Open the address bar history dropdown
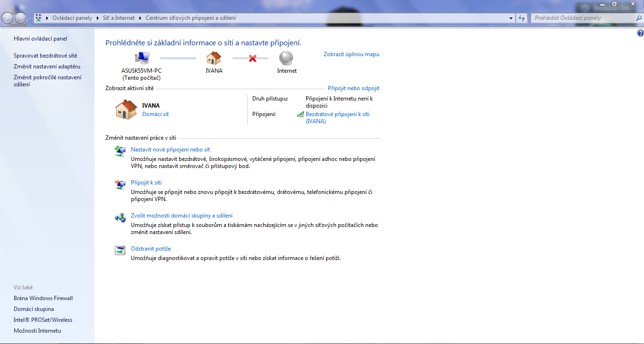 (511, 18)
